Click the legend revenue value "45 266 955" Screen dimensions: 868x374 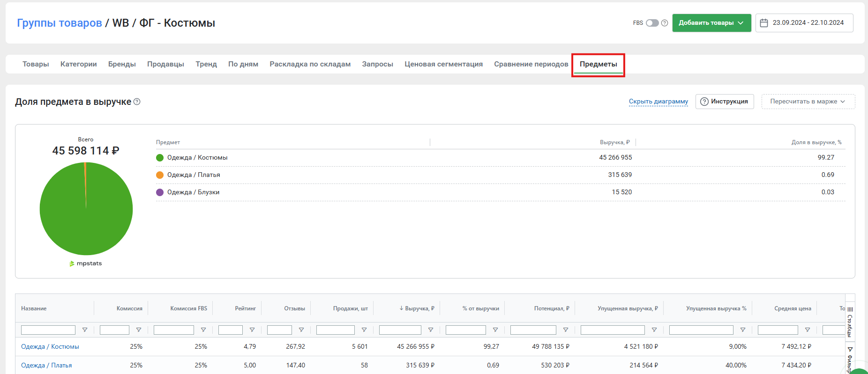click(615, 158)
